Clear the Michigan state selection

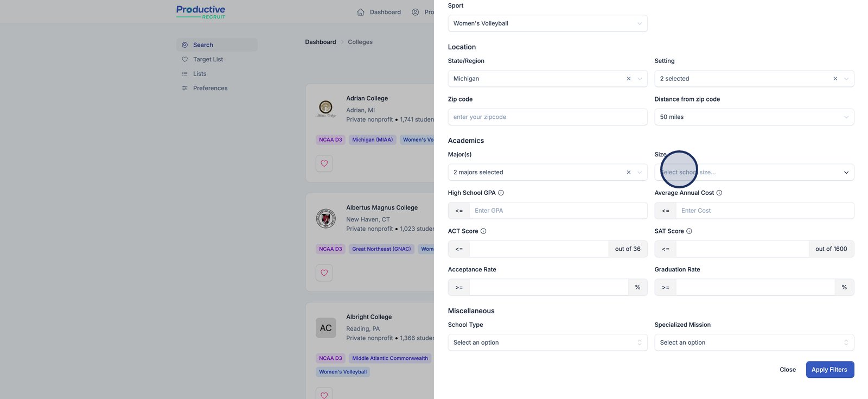click(629, 79)
